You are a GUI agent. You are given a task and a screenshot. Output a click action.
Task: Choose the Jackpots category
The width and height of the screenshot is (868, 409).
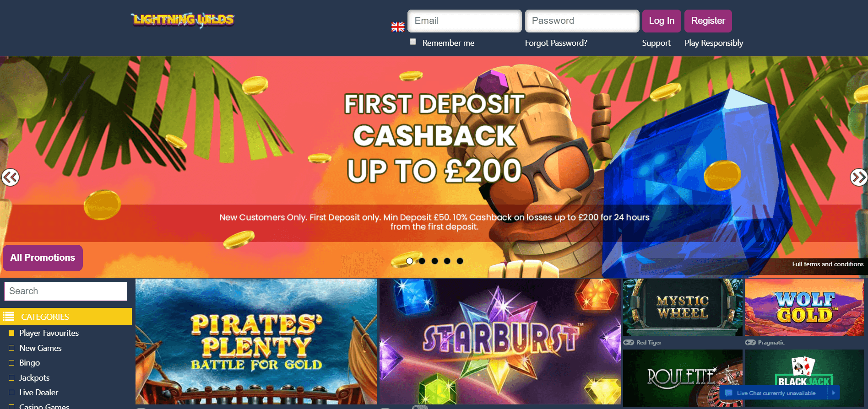[34, 378]
